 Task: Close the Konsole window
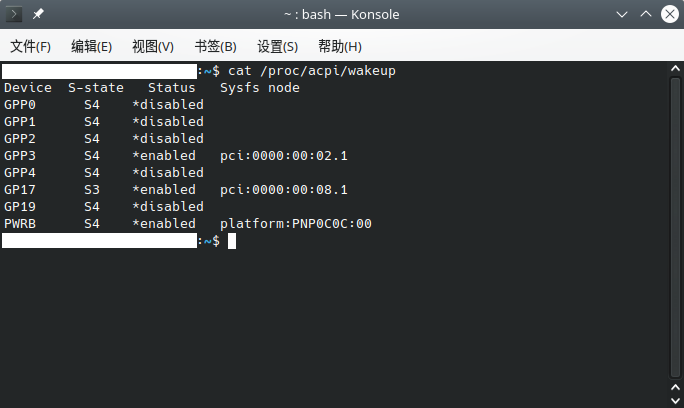point(670,14)
